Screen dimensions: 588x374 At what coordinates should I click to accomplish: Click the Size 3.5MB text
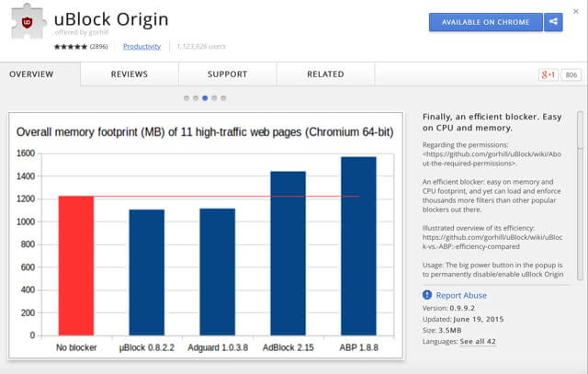442,330
